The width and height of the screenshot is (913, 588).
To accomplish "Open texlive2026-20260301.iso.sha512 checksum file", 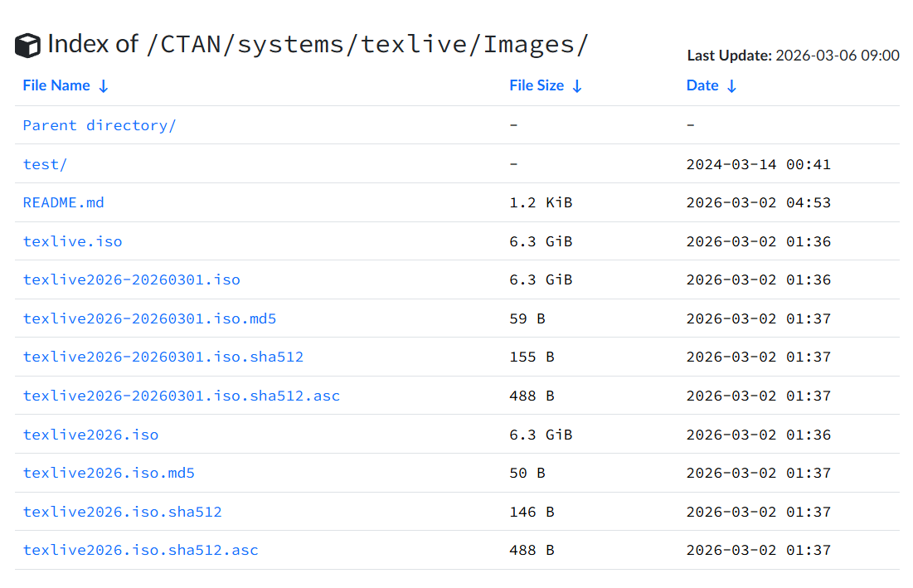I will click(163, 357).
